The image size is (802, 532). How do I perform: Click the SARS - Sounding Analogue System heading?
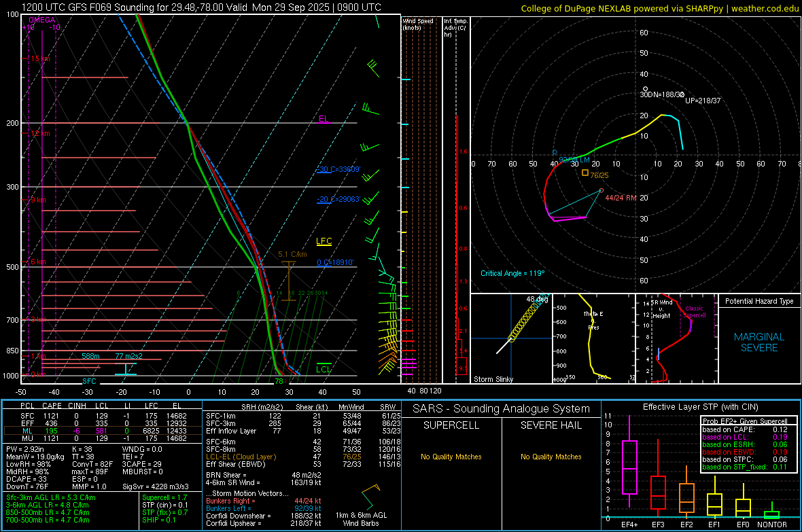tap(502, 409)
